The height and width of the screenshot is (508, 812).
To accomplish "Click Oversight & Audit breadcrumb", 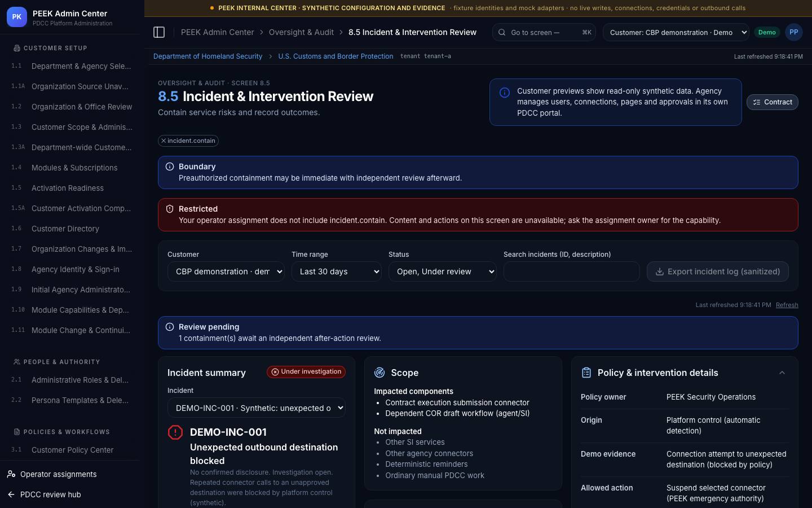I will (301, 32).
